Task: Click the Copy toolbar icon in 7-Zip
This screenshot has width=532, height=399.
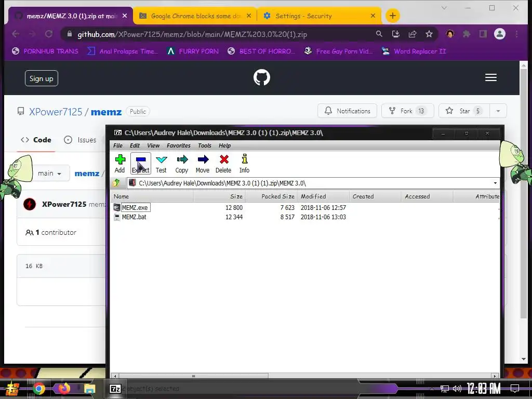Action: [182, 164]
